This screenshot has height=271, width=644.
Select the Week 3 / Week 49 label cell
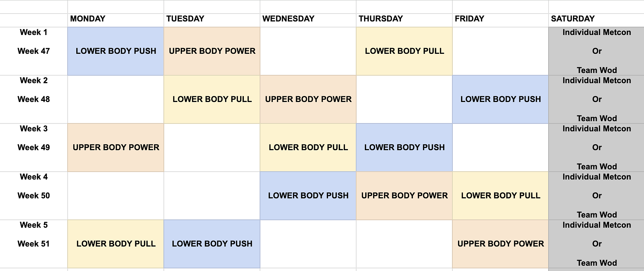coord(34,148)
